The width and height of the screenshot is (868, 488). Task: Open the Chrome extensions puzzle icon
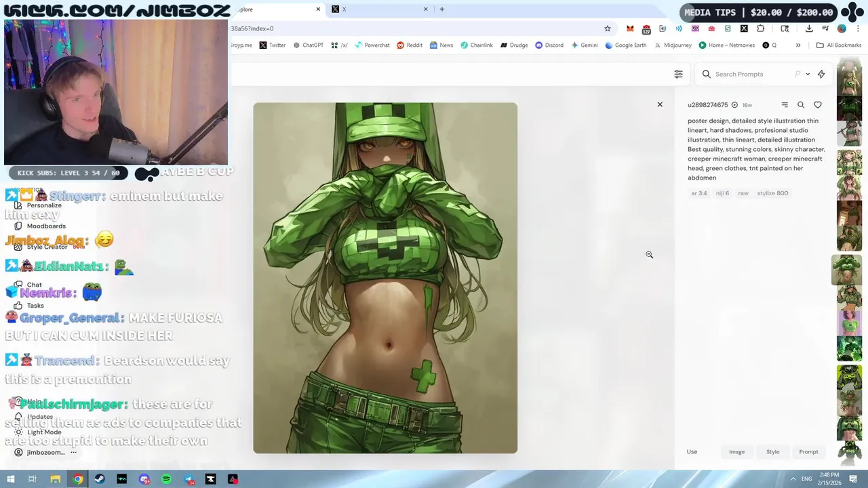coord(760,28)
